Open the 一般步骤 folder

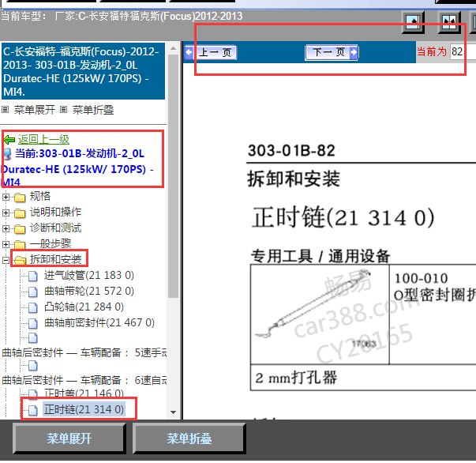[x=51, y=243]
